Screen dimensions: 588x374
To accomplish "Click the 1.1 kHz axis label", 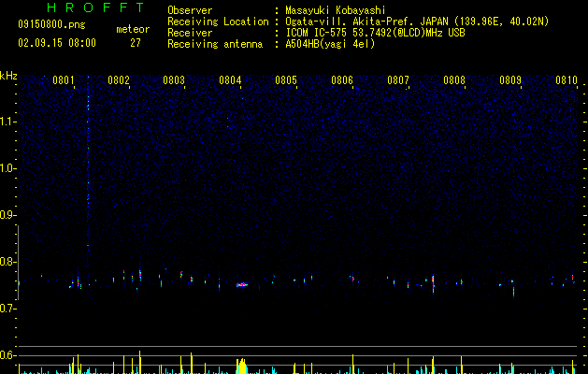I will click(x=7, y=122).
